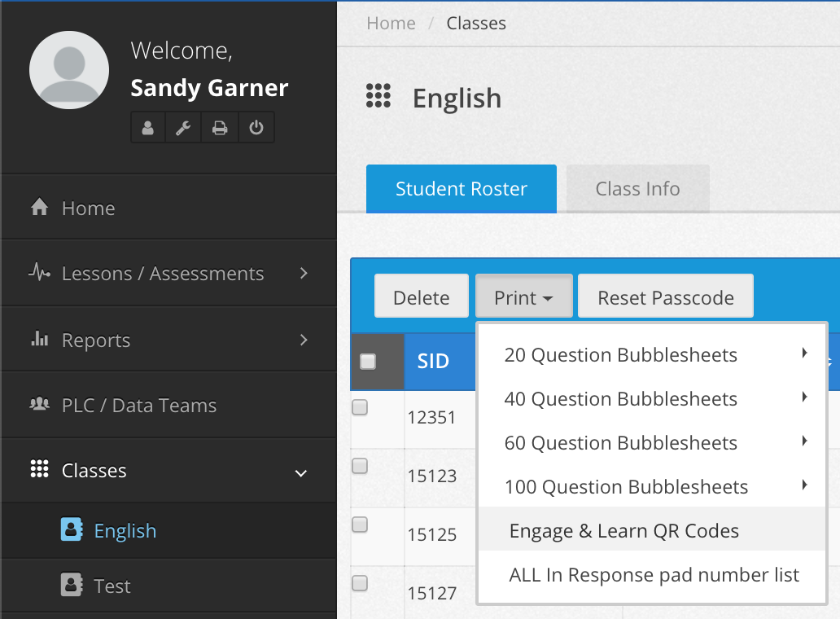
Task: Choose Engage & Learn QR Codes option
Action: pos(623,531)
